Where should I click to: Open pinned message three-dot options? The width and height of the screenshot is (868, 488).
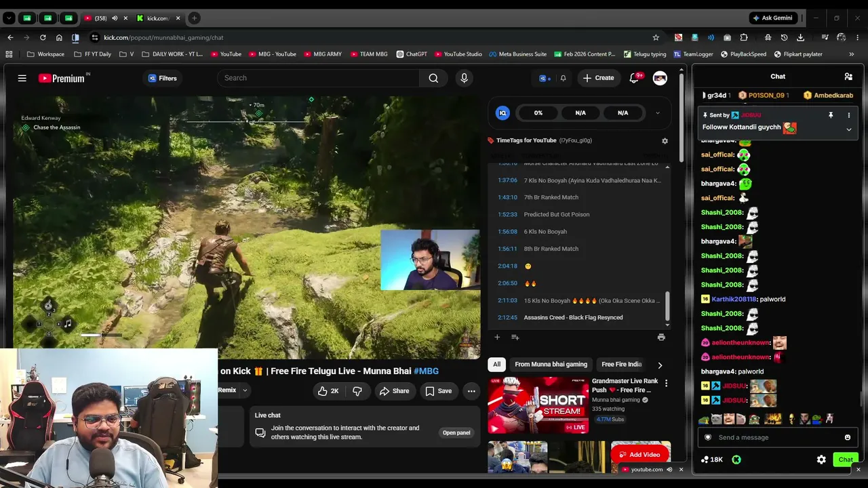point(848,115)
